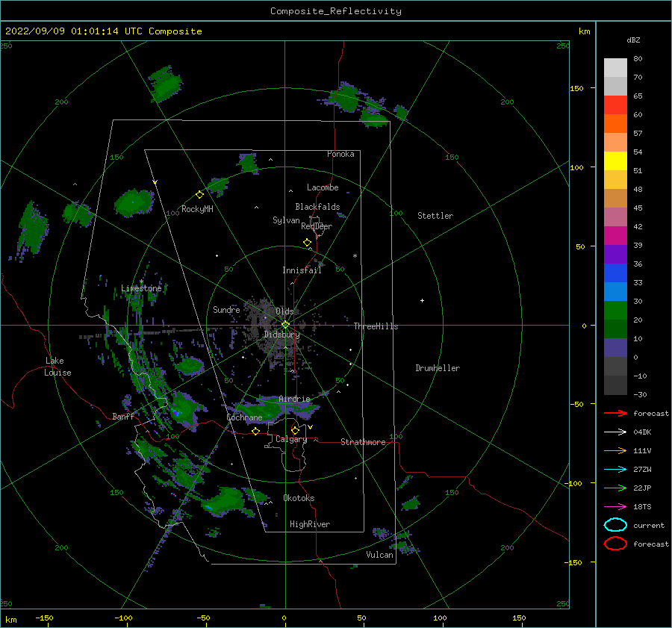Click the 150 km tick on right axis
Image resolution: width=672 pixels, height=628 pixels.
click(x=576, y=88)
